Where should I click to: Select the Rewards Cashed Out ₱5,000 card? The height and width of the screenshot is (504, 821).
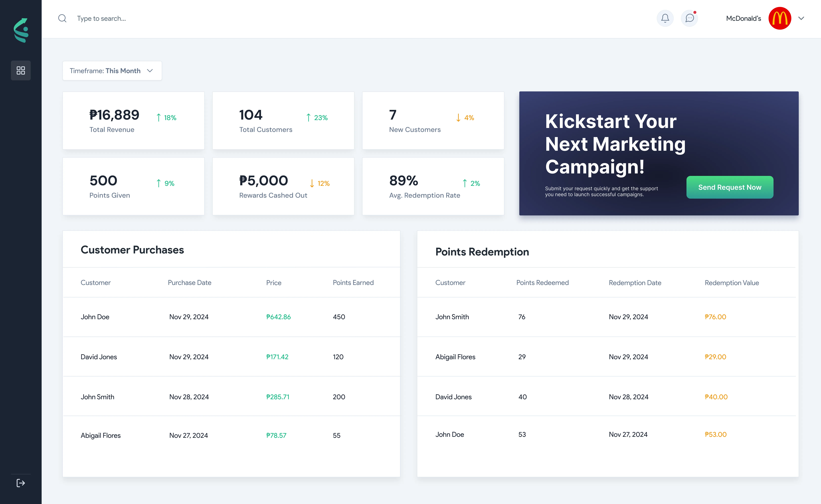tap(283, 186)
